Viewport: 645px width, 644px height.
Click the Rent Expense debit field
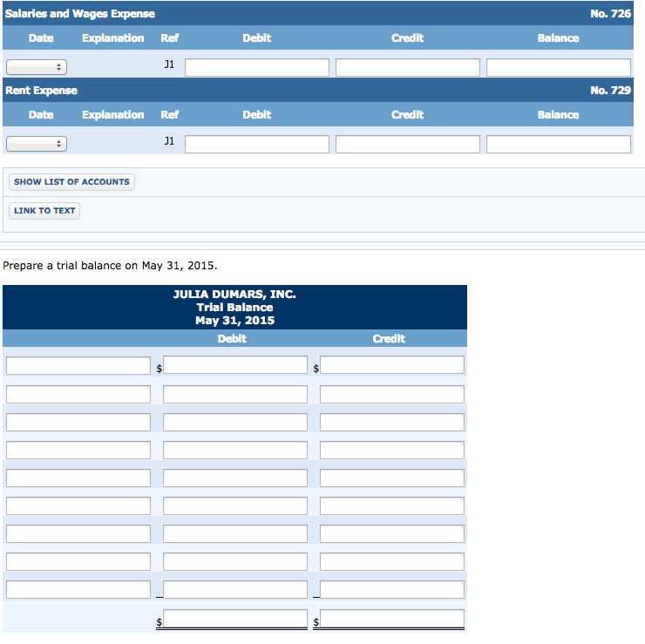click(x=257, y=145)
